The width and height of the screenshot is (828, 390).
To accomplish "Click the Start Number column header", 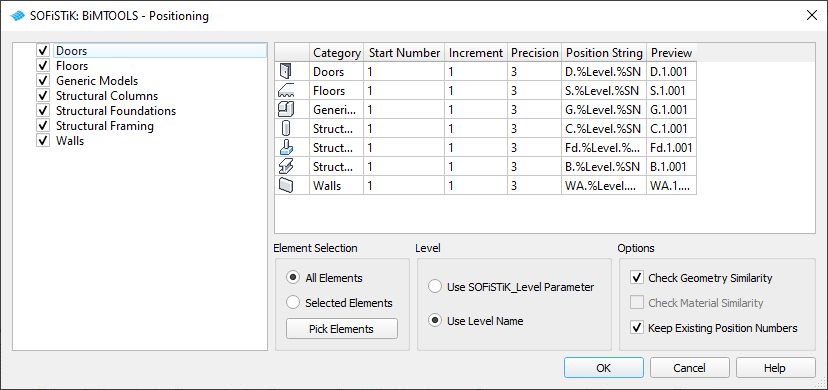I will 404,53.
